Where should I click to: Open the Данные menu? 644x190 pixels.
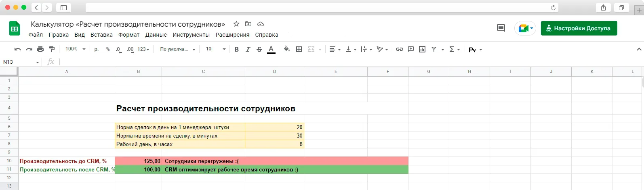(x=156, y=35)
